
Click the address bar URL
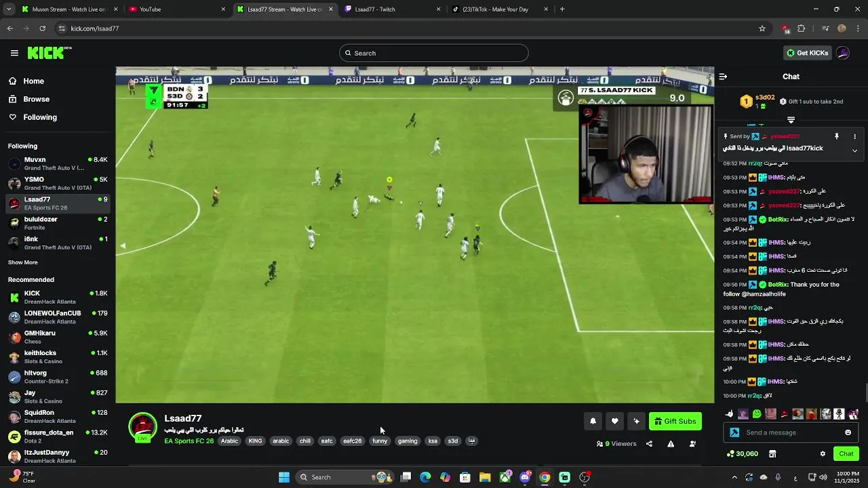click(x=95, y=28)
